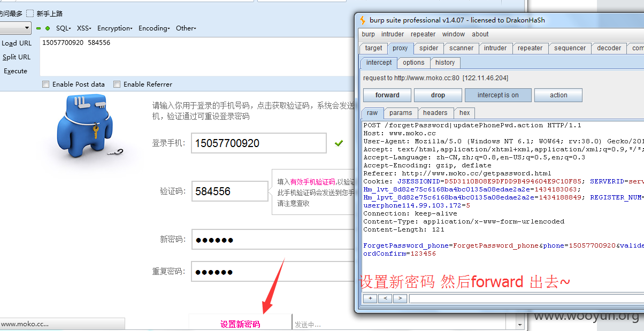
Task: Enable the Post data checkbox
Action: tap(46, 84)
